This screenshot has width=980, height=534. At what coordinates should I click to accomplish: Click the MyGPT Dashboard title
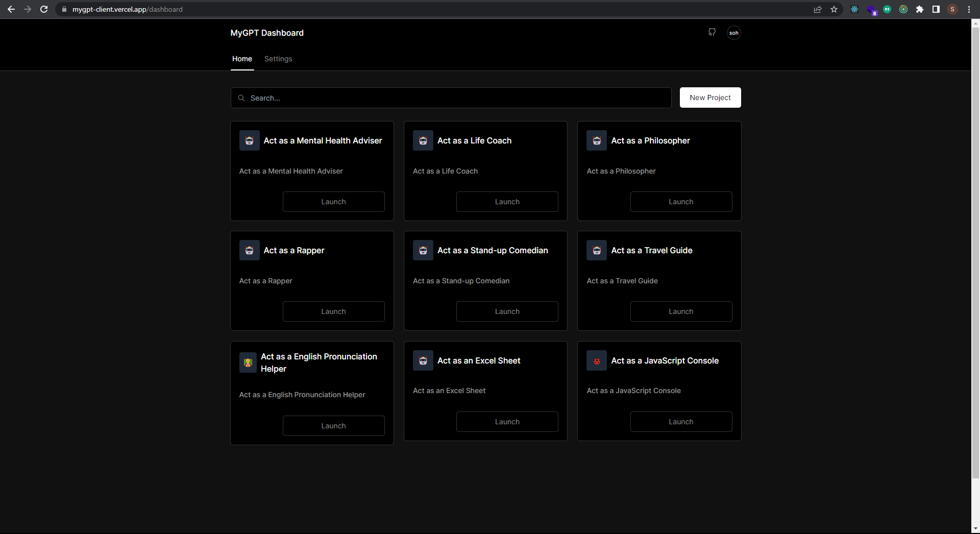pyautogui.click(x=267, y=33)
